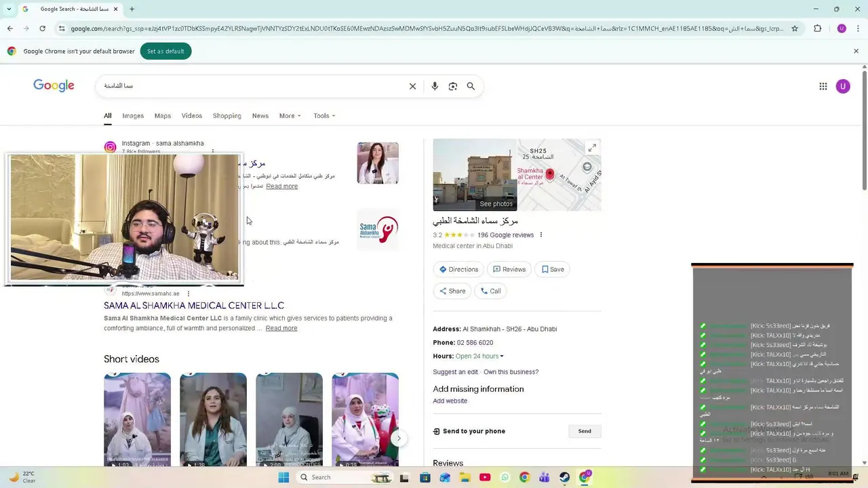Open Microsoft Teams from the taskbar
The height and width of the screenshot is (488, 868).
[x=544, y=477]
